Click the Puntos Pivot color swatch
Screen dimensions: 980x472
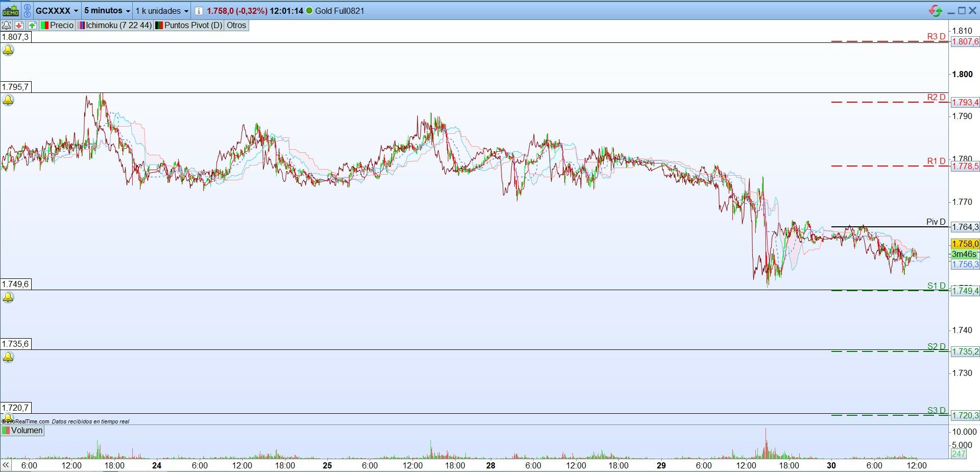[159, 25]
